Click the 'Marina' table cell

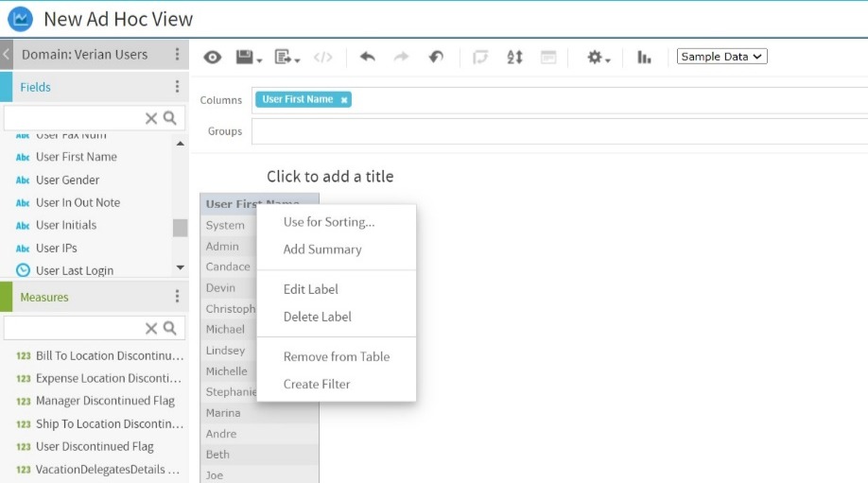259,413
